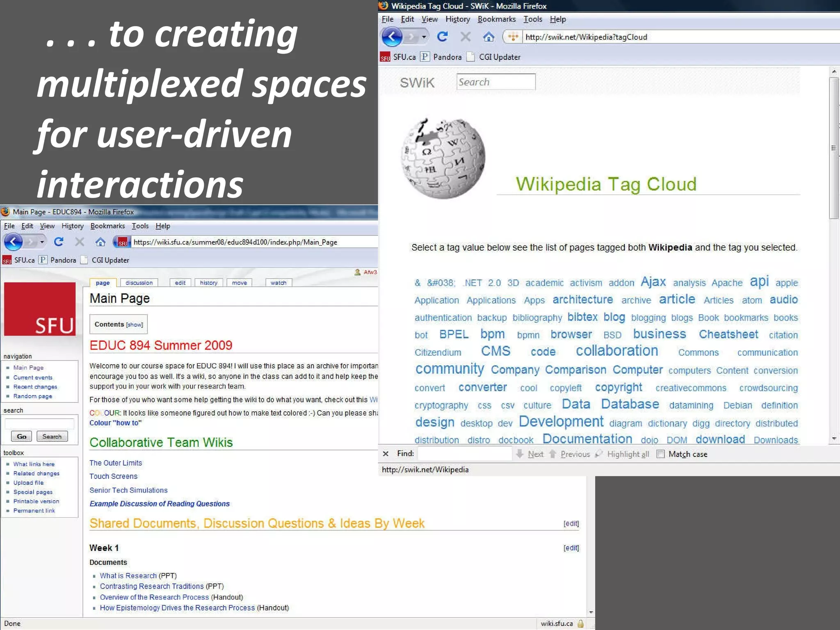The height and width of the screenshot is (630, 840).
Task: Click scroll down arrow in Tag Cloud window
Action: pyautogui.click(x=834, y=439)
